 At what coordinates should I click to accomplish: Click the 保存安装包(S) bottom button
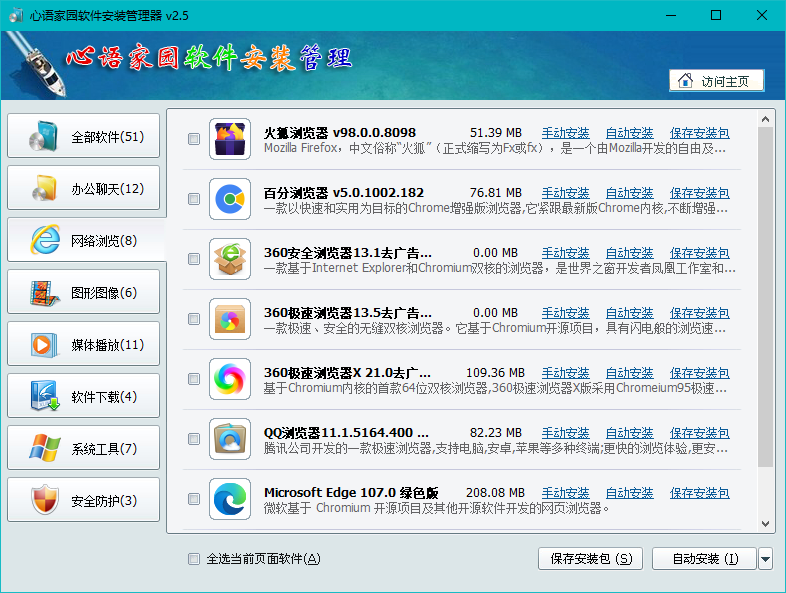[591, 558]
